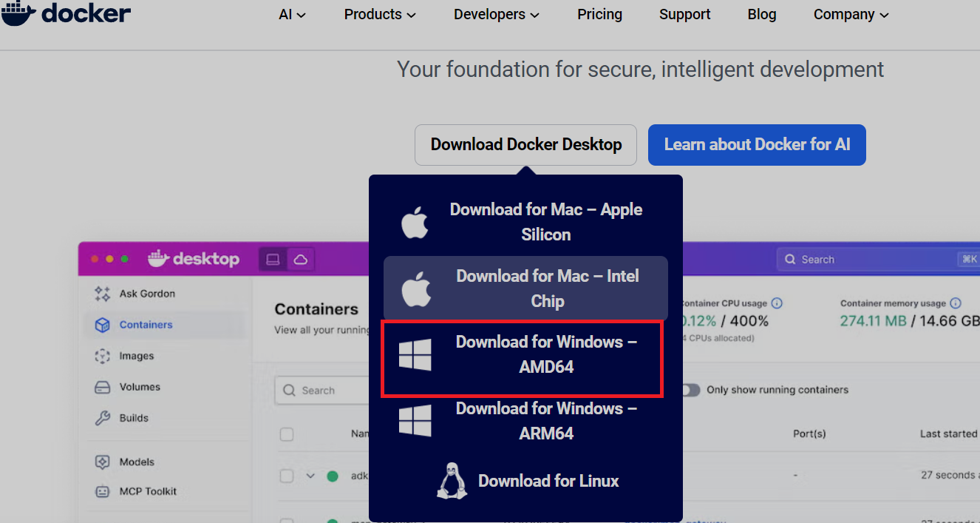Click the Docker logo in the header
This screenshot has height=523, width=980.
(66, 13)
